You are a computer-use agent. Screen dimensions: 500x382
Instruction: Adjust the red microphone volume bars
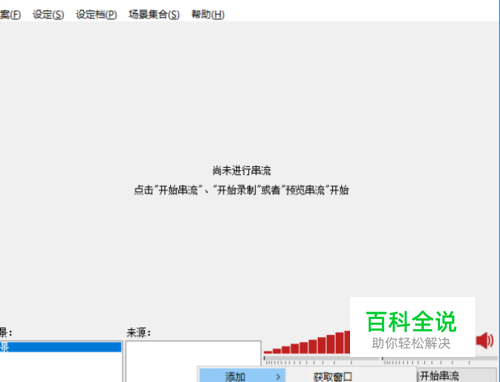point(307,342)
